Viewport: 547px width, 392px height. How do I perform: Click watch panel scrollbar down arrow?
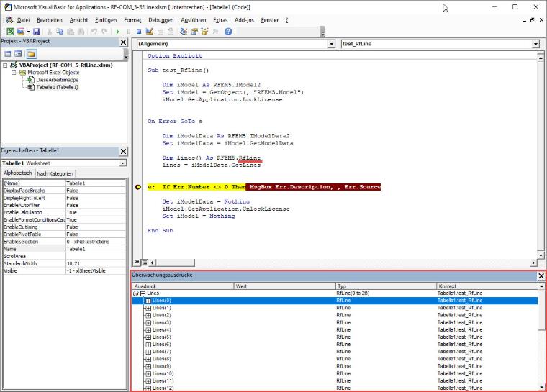(x=541, y=387)
